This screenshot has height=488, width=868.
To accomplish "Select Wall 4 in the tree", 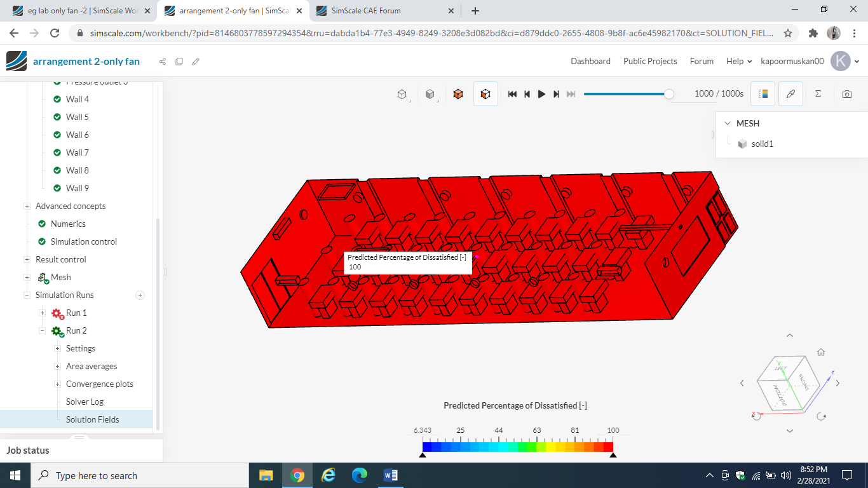I will (x=78, y=99).
